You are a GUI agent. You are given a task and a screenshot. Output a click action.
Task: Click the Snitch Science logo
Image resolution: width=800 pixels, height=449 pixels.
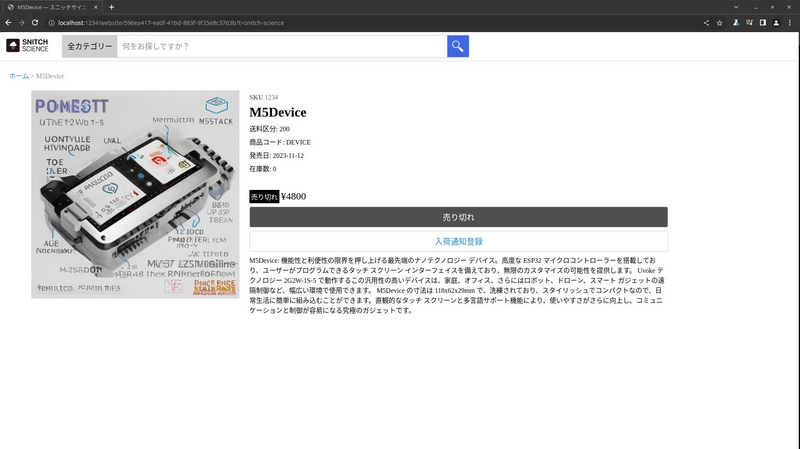[x=28, y=45]
